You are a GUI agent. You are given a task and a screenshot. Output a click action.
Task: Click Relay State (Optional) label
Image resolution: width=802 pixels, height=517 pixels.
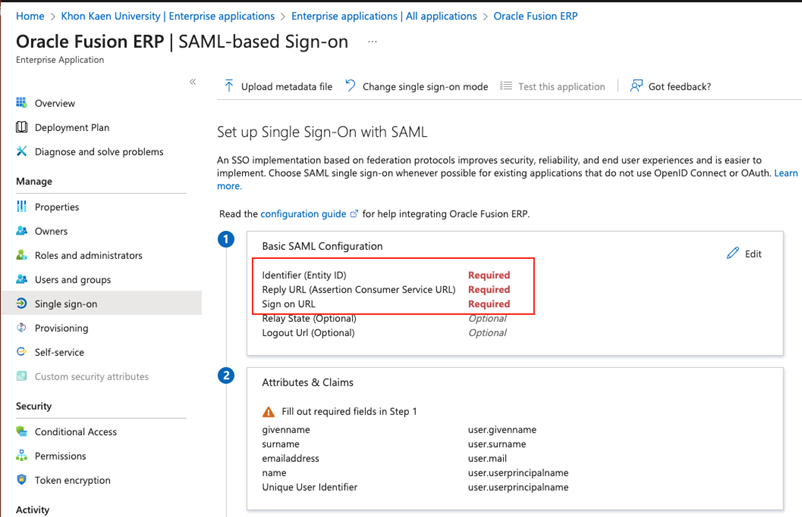pyautogui.click(x=309, y=318)
